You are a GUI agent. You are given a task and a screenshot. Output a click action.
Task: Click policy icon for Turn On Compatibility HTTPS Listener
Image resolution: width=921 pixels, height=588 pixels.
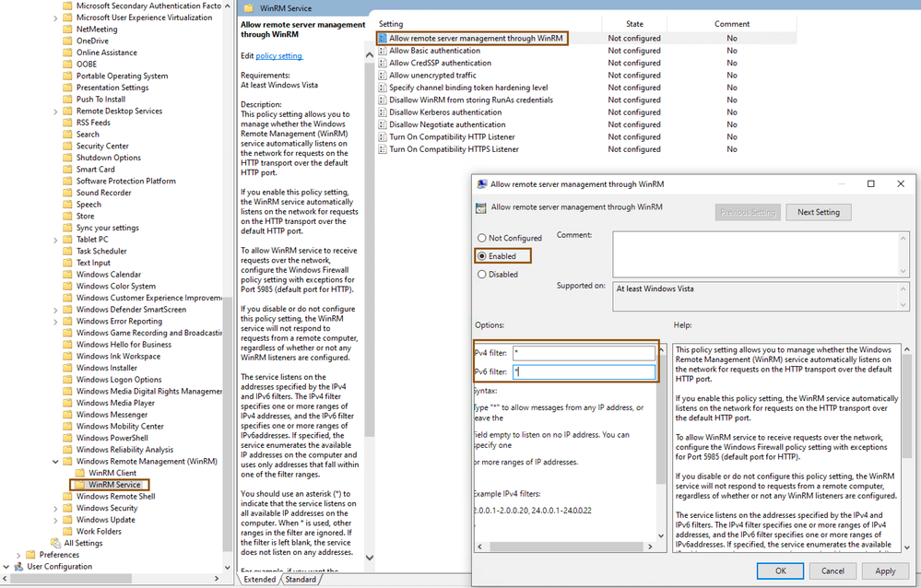[x=383, y=149]
